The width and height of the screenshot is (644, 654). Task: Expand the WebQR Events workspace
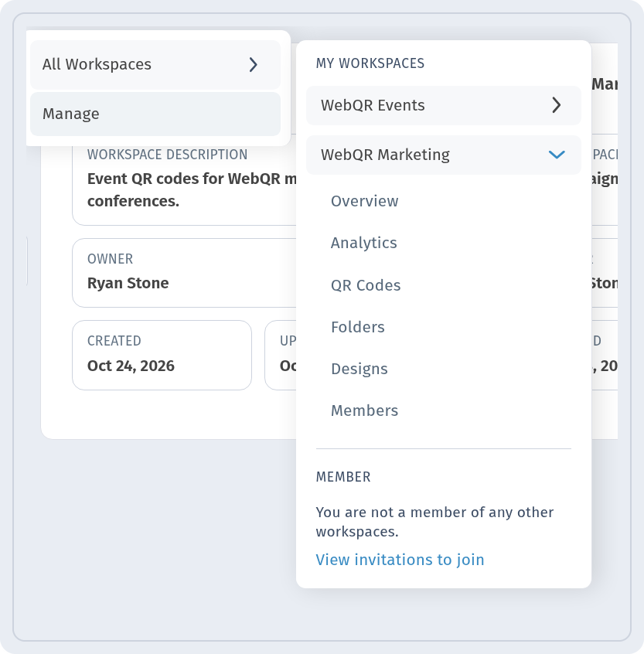click(x=443, y=106)
